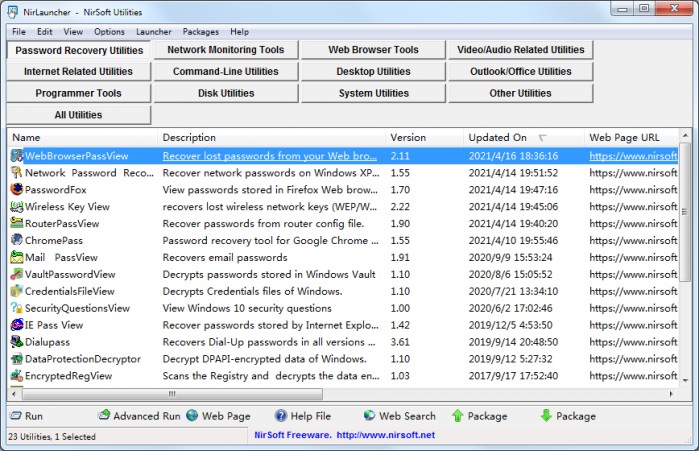
Task: Open the nirsoft.net link in status bar
Action: tap(386, 435)
